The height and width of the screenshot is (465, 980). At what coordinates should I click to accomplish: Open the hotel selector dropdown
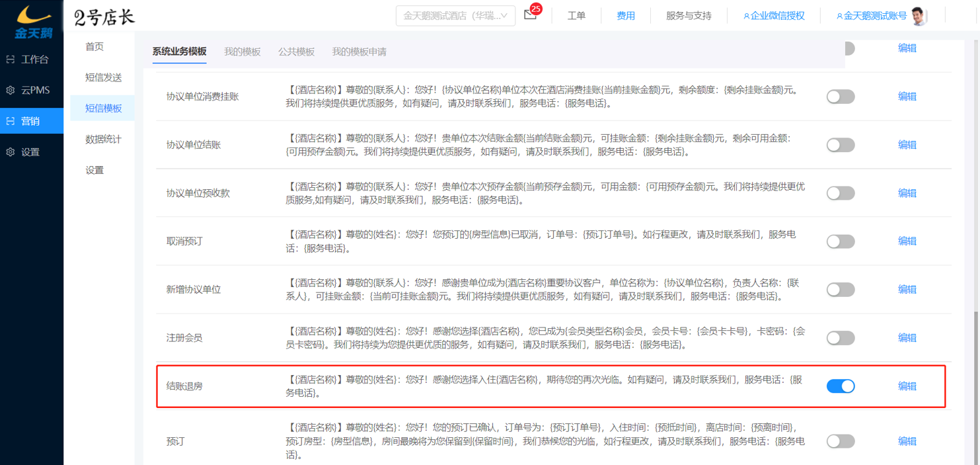(x=455, y=16)
